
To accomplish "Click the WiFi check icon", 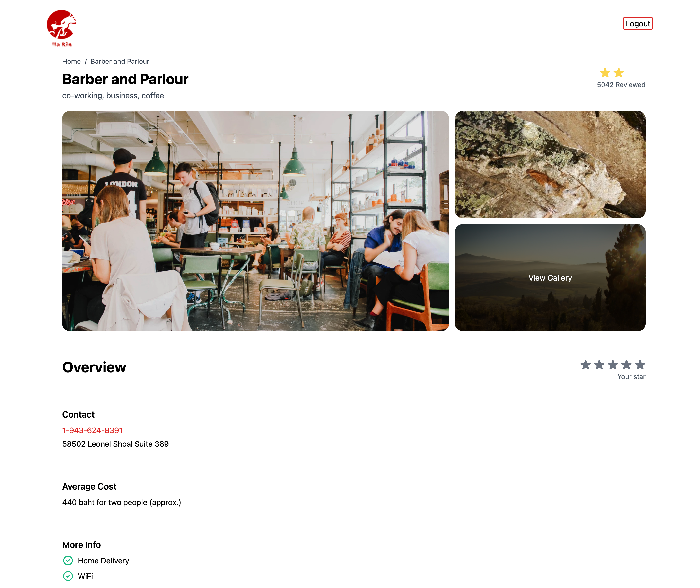I will [68, 576].
